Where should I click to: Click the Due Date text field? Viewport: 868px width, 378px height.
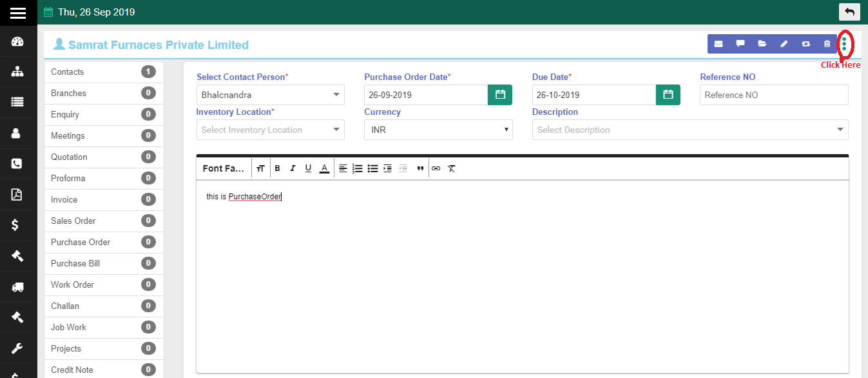594,95
